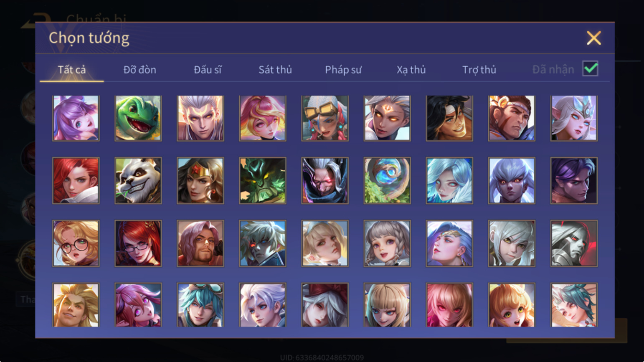This screenshot has width=644, height=362.
Task: Open the Trợ thủ tab
Action: coord(479,70)
